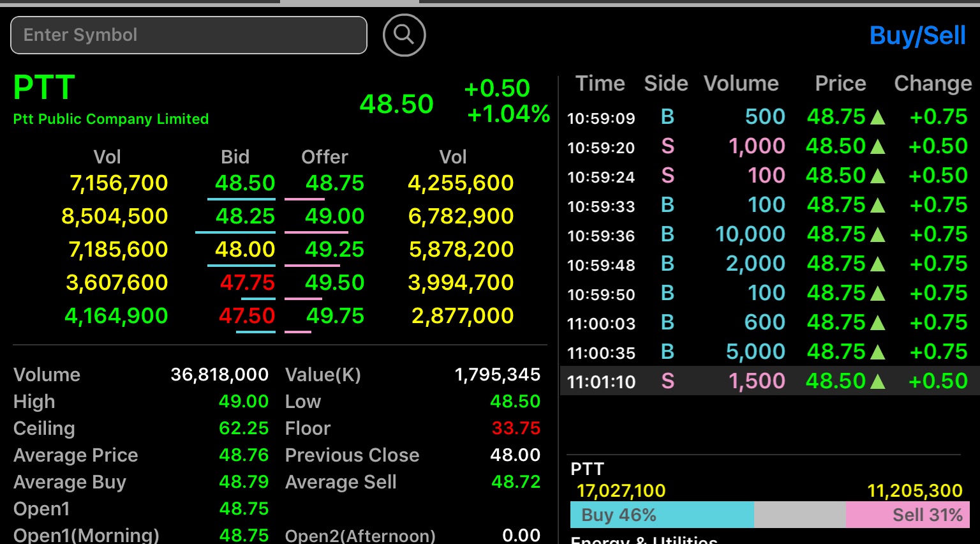Select the 10:59:36 trade row
This screenshot has width=980, height=544.
tap(769, 234)
